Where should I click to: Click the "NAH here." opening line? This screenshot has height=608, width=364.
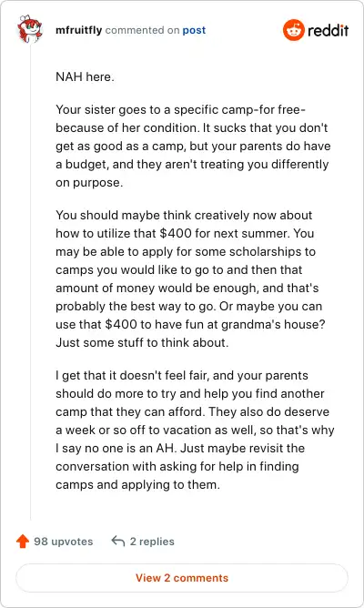click(x=85, y=76)
